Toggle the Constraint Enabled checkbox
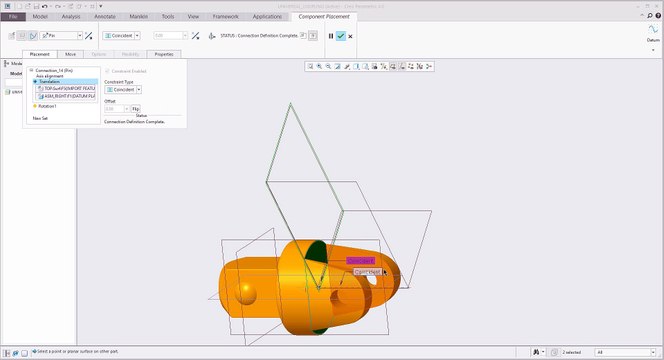Image resolution: width=664 pixels, height=360 pixels. (107, 71)
